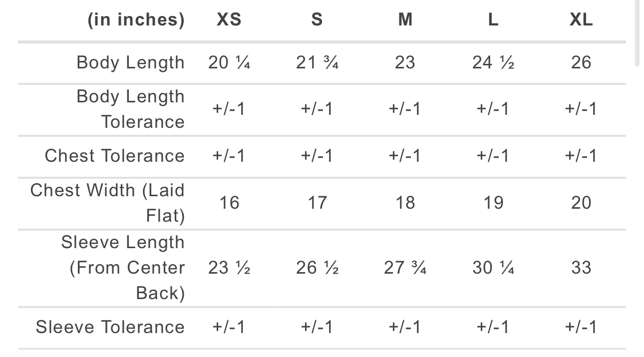Click the Sleeve Tolerance row label

coord(110,327)
